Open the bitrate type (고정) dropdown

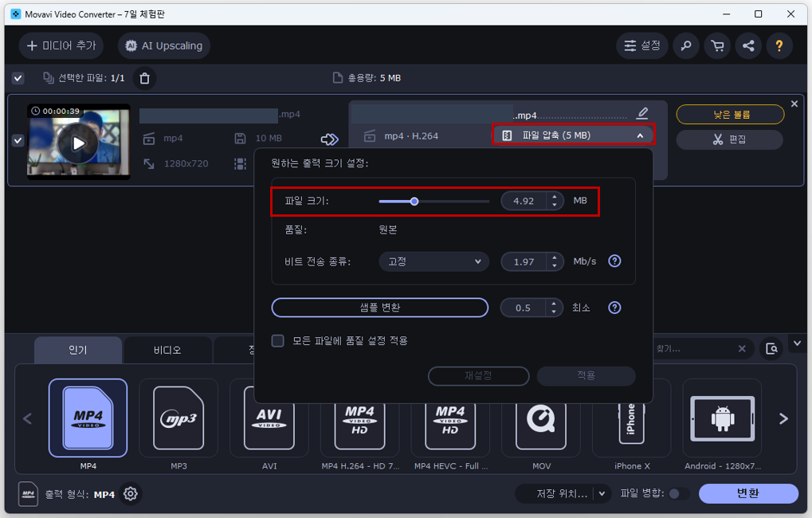[x=434, y=261]
